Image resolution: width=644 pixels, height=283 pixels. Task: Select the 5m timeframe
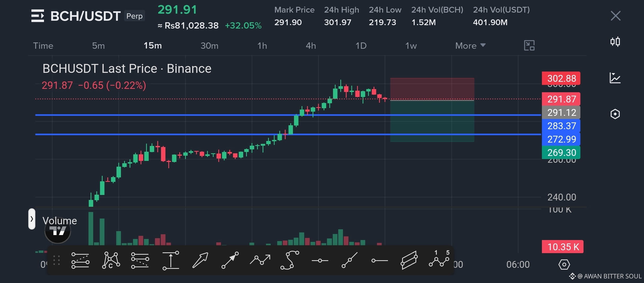pyautogui.click(x=98, y=46)
